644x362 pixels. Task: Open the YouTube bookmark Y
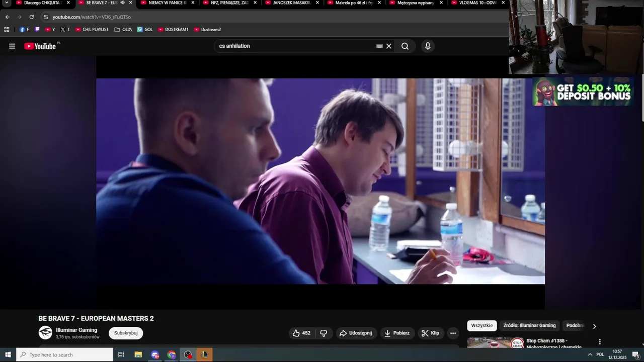(50, 30)
